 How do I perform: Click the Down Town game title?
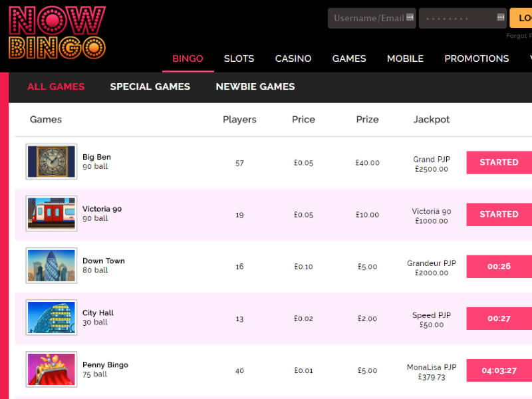(104, 261)
